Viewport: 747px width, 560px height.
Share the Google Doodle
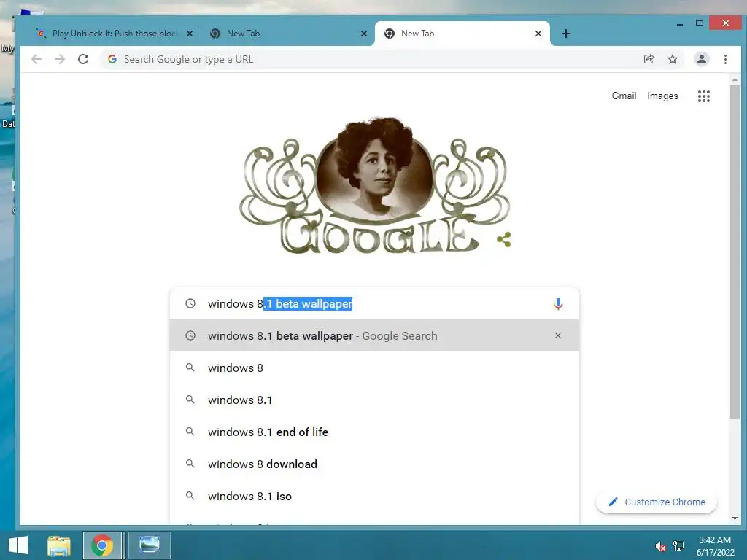click(x=504, y=239)
